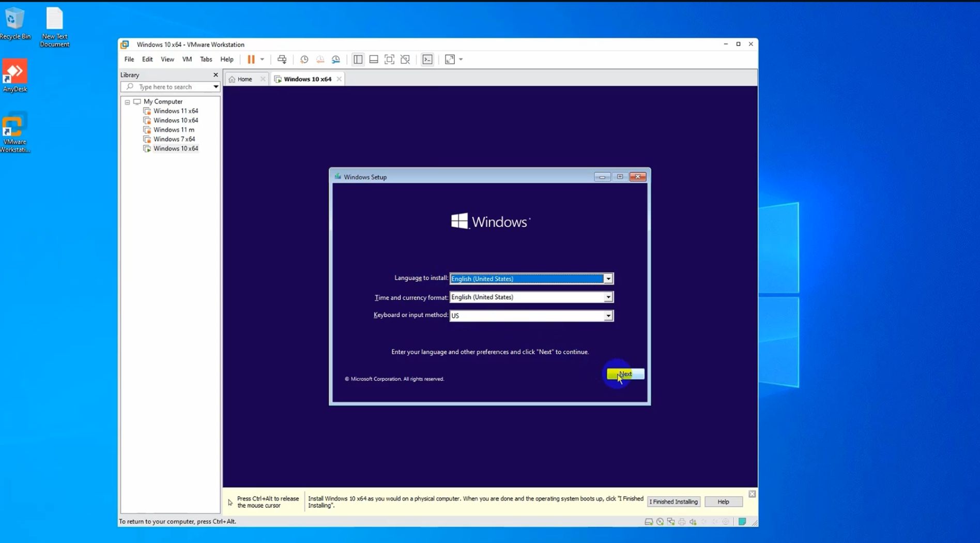The width and height of the screenshot is (980, 543).
Task: Close the Home tab
Action: (x=263, y=79)
